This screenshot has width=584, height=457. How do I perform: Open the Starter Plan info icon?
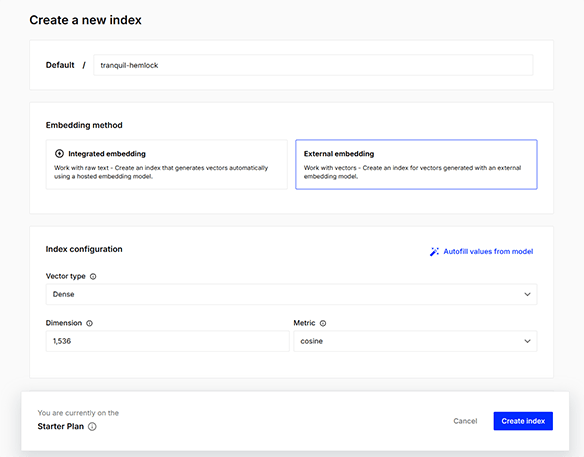point(92,426)
